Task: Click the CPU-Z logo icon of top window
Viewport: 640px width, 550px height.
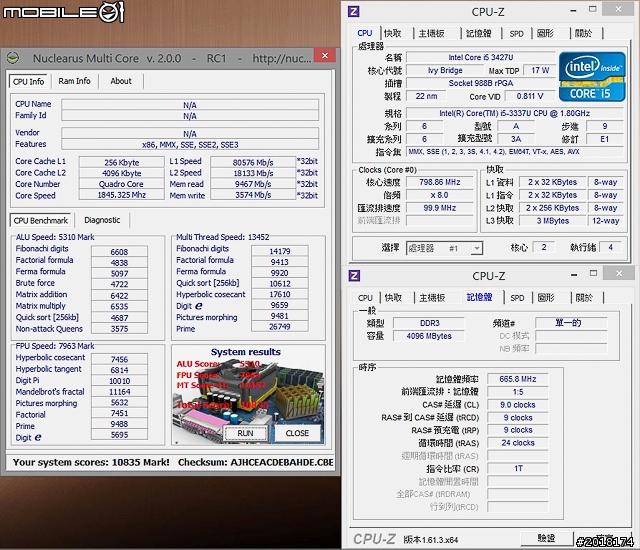Action: (x=353, y=11)
